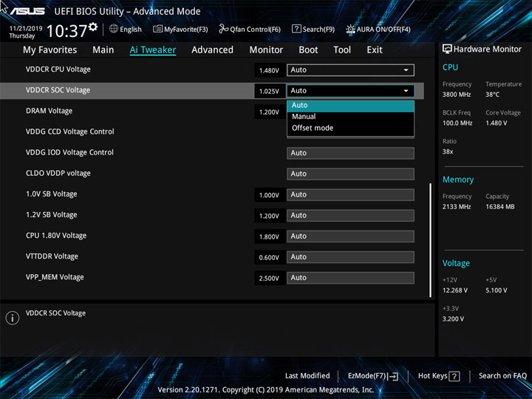Click the Search(F9) question mark icon
The image size is (532, 399).
pos(296,29)
